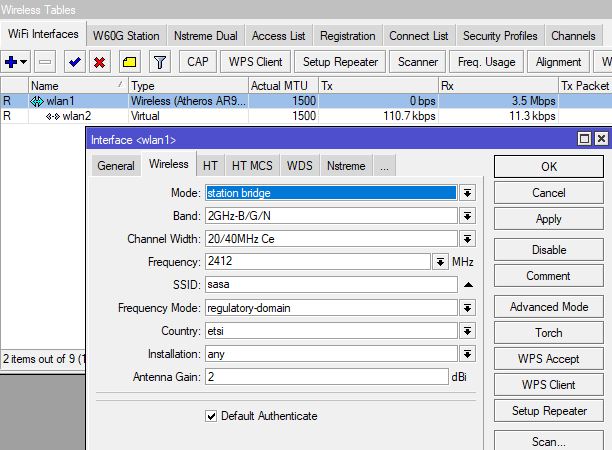This screenshot has width=612, height=450.
Task: Open the Country dropdown list
Action: pyautogui.click(x=467, y=331)
